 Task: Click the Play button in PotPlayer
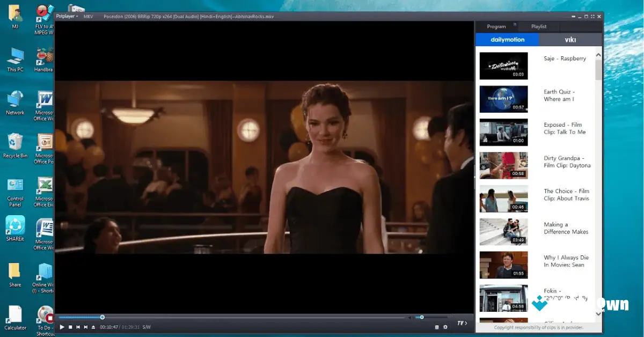pos(61,326)
